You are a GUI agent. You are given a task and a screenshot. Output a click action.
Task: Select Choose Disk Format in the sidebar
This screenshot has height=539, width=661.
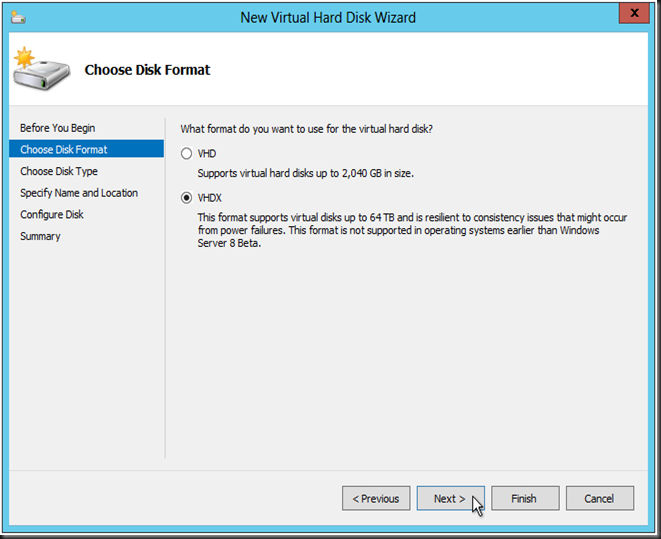click(x=64, y=150)
